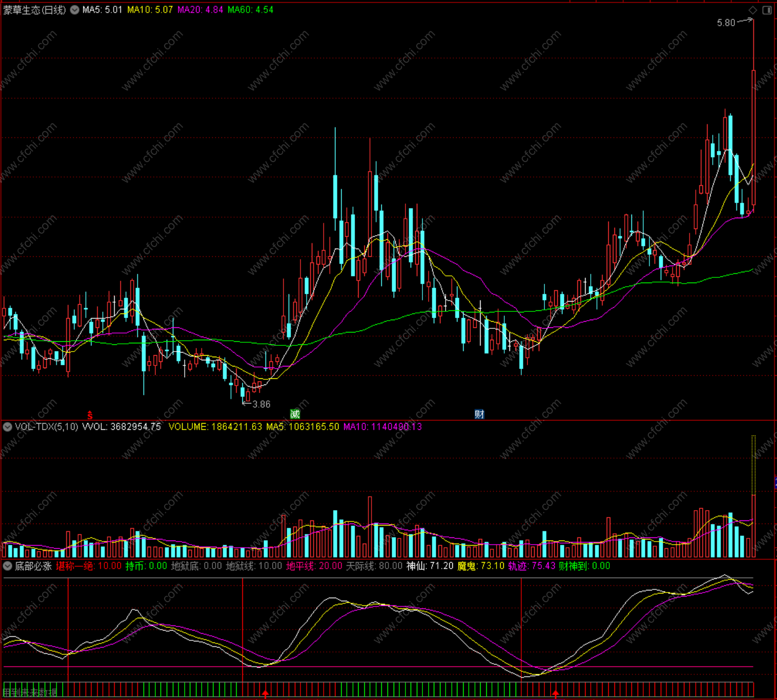Open the VOL-TDX indicator dropdown arrow
777x700 pixels.
8,427
